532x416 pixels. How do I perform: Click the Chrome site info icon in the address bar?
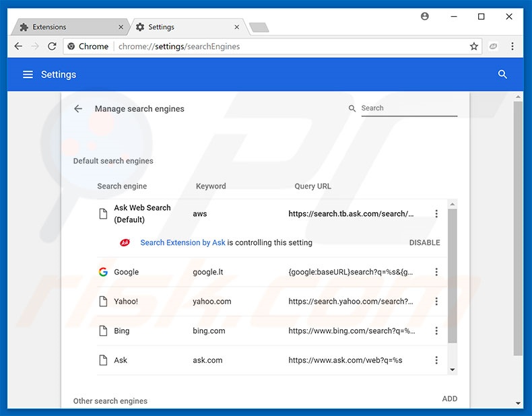(71, 46)
